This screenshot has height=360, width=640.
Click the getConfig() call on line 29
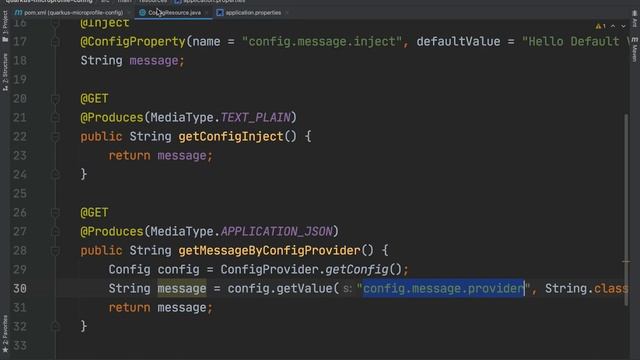363,269
